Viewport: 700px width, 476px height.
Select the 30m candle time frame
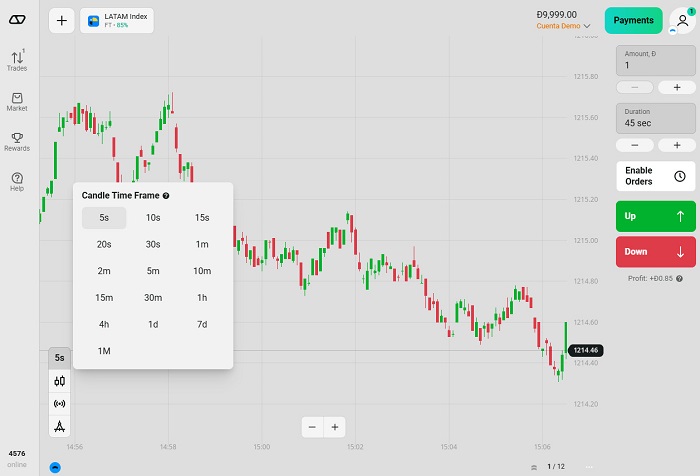coord(153,298)
